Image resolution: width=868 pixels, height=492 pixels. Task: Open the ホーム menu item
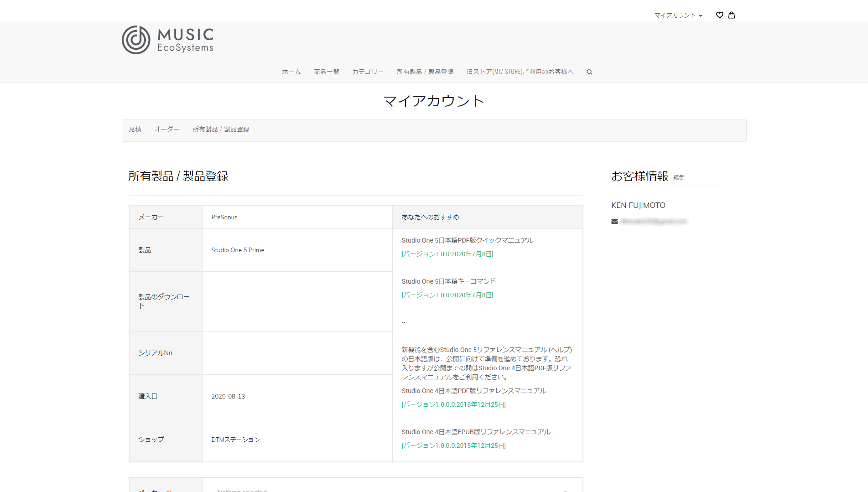291,72
